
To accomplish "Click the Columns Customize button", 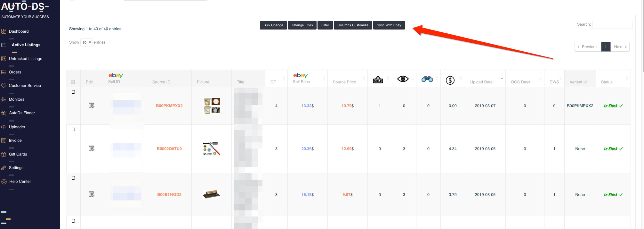I will click(x=353, y=25).
